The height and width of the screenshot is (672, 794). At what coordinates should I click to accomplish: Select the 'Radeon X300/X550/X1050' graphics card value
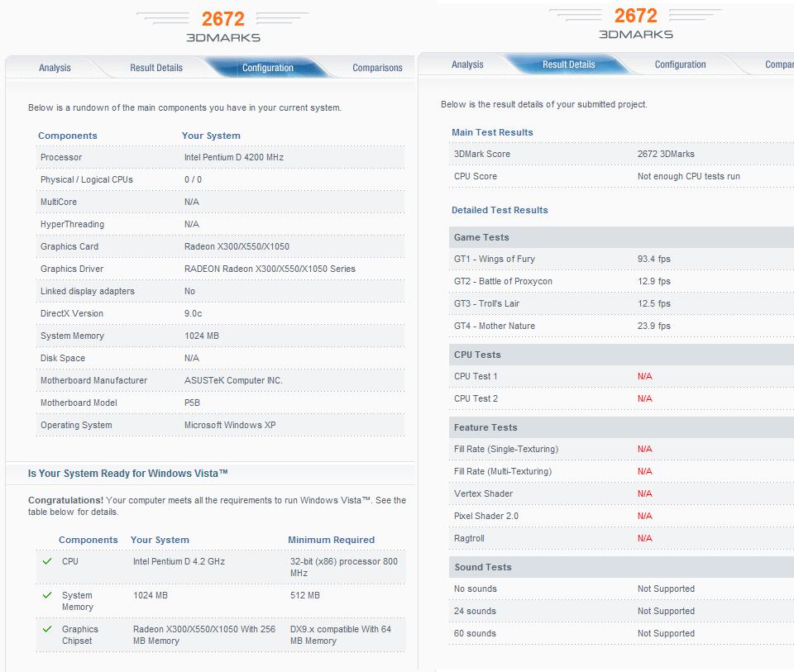click(237, 246)
